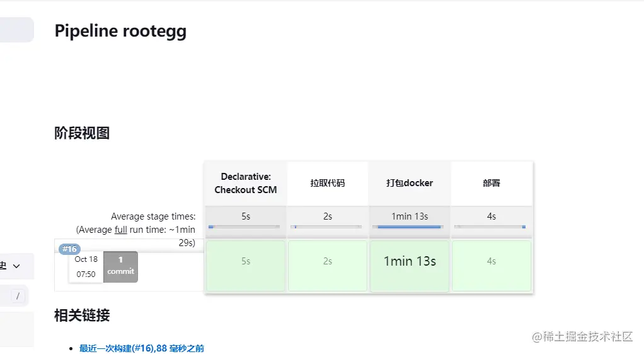Screen dimensions: 644x354
Task: Select the 部署 stage header
Action: 492,184
